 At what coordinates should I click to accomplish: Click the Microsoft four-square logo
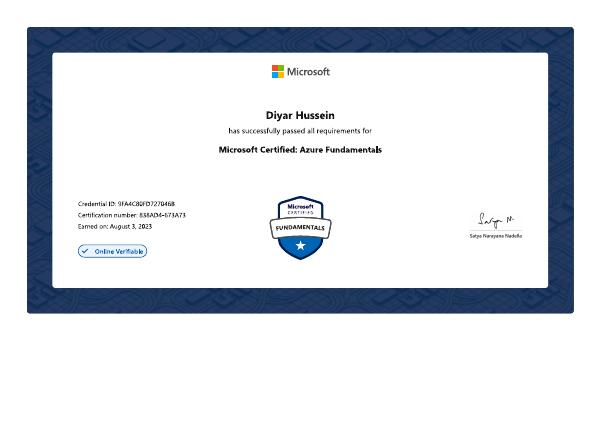pos(278,72)
